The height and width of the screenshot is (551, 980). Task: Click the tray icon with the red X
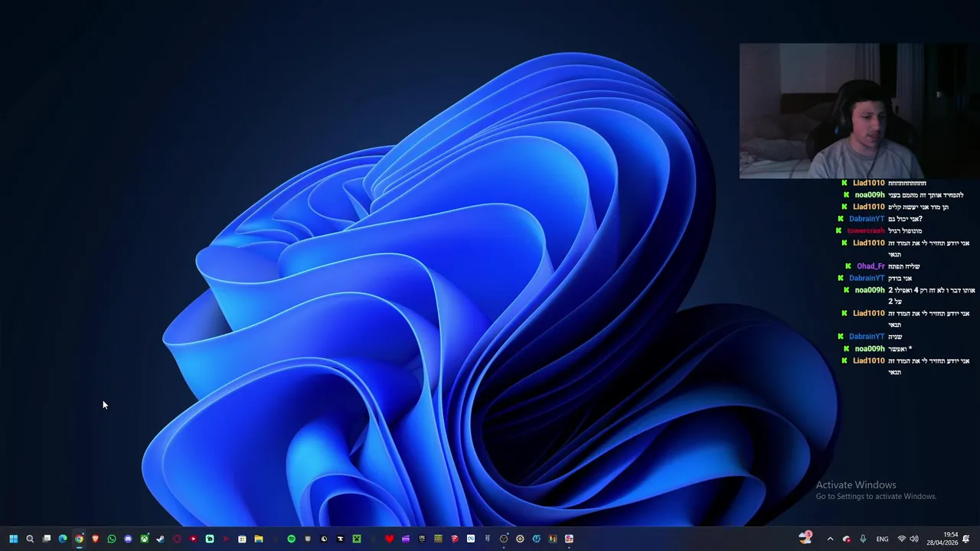pos(846,539)
